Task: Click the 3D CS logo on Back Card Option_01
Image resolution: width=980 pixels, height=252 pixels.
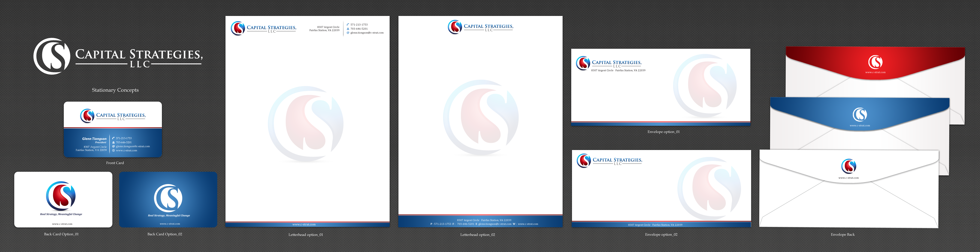Action: pos(61,196)
